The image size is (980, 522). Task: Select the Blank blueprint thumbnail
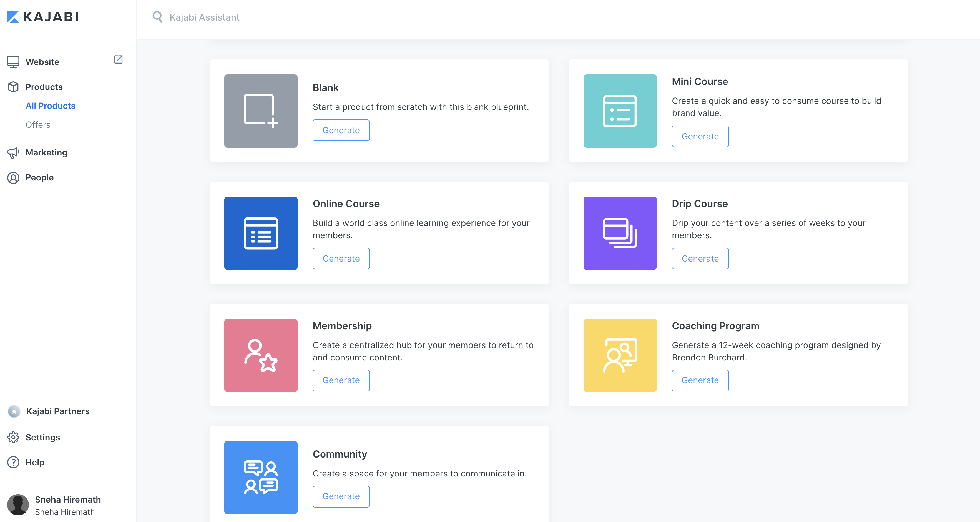261,111
